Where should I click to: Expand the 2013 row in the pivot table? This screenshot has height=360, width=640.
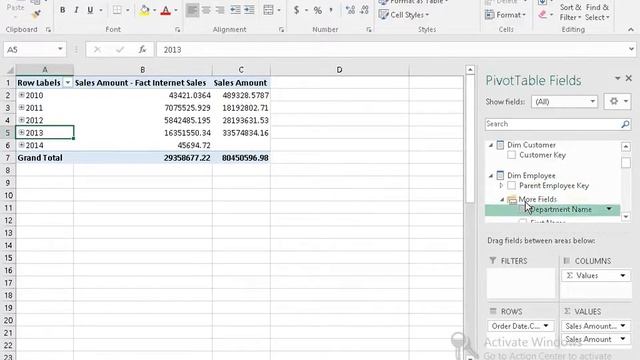22,132
